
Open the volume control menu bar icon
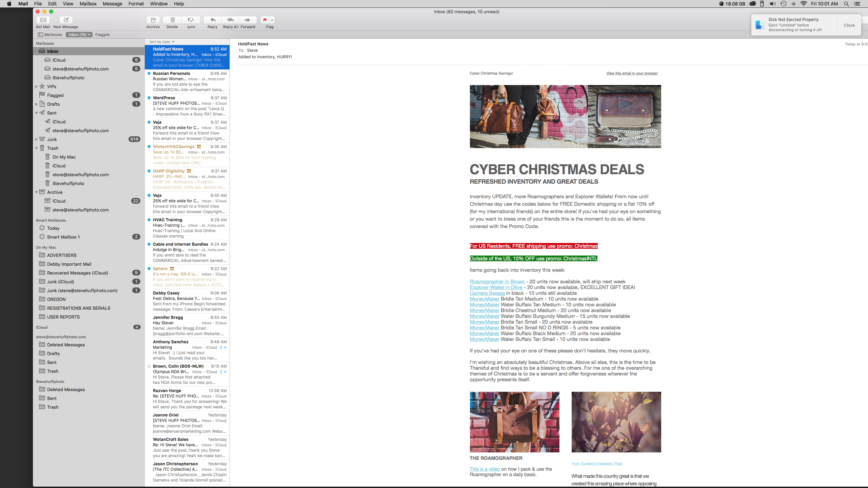point(772,4)
